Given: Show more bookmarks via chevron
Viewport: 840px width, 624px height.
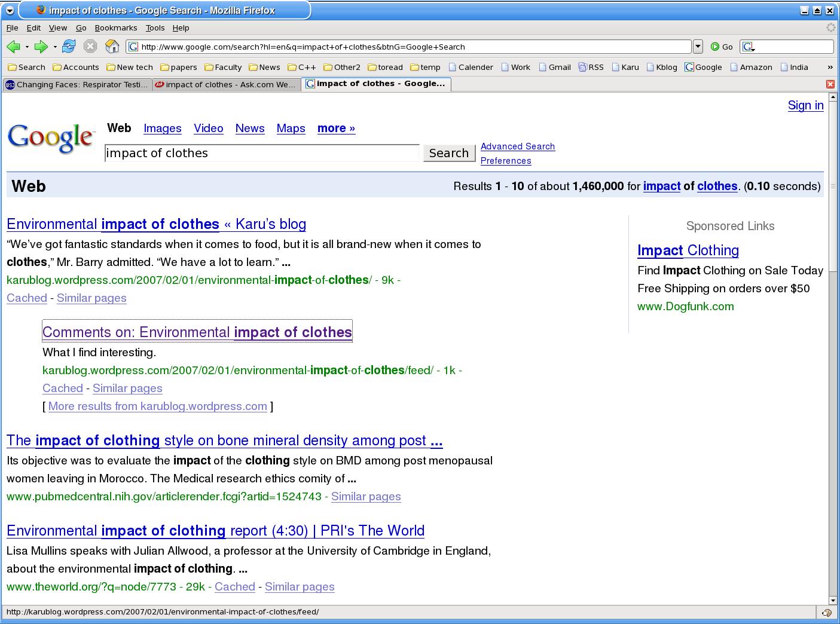Looking at the screenshot, I should (x=830, y=67).
